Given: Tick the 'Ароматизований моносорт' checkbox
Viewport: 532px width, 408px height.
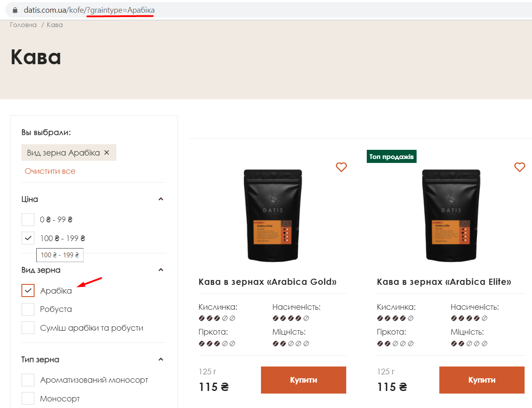Looking at the screenshot, I should (x=28, y=380).
